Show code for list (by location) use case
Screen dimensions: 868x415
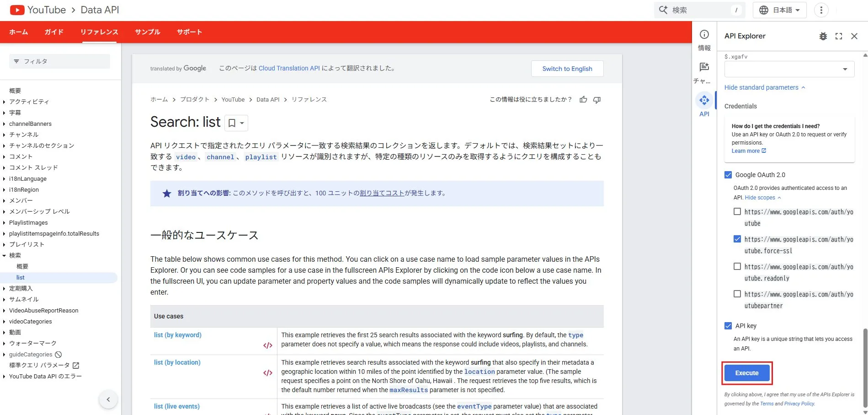[268, 373]
